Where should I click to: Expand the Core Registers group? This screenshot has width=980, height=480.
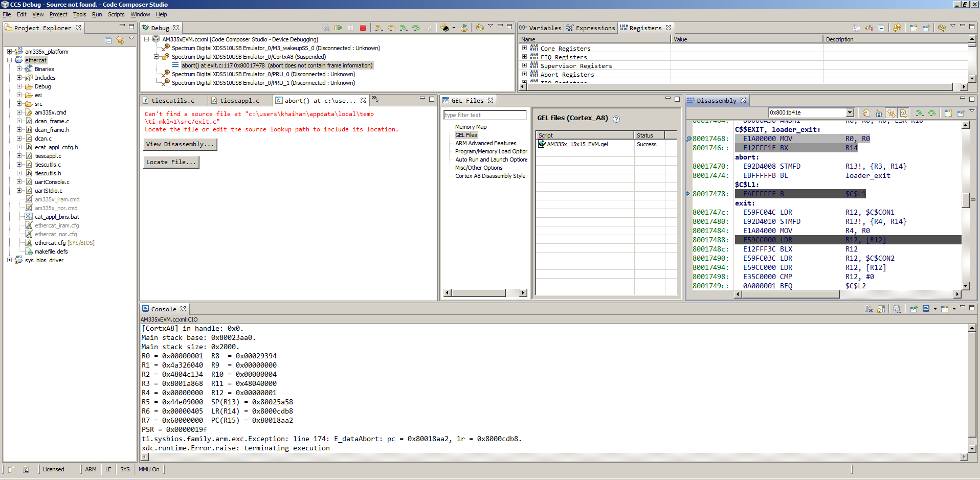pyautogui.click(x=524, y=48)
